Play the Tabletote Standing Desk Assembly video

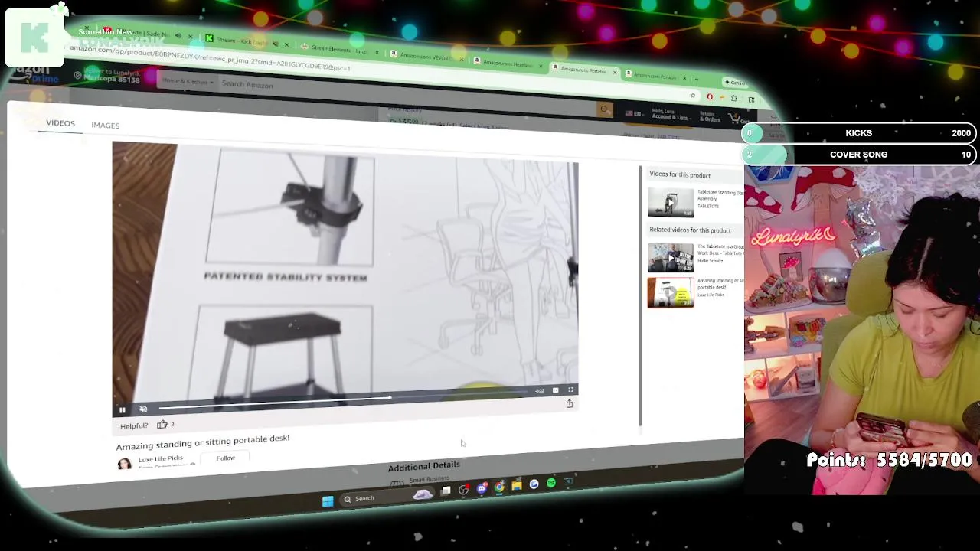[671, 202]
